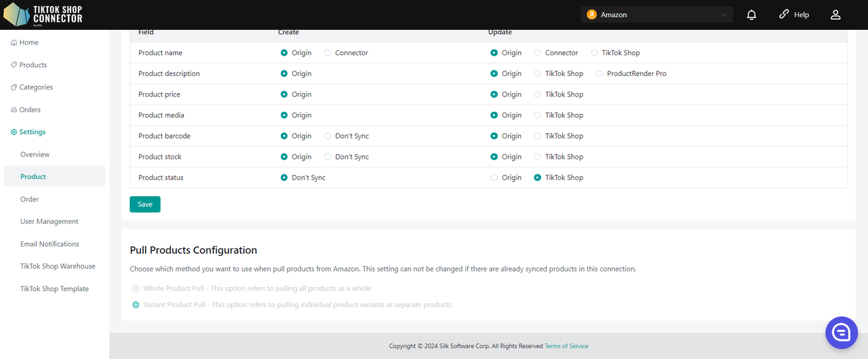Click the Orders icon in sidebar
Image resolution: width=868 pixels, height=359 pixels.
(14, 110)
